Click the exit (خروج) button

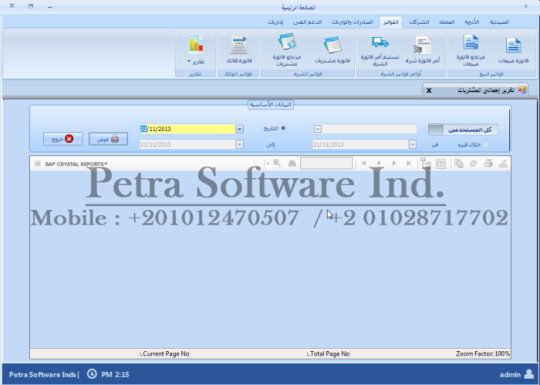63,139
